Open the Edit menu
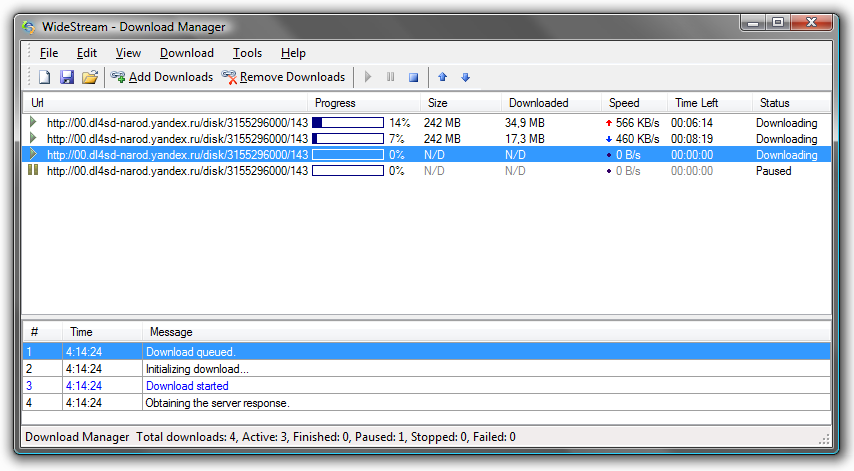Image resolution: width=854 pixels, height=471 pixels. click(87, 53)
